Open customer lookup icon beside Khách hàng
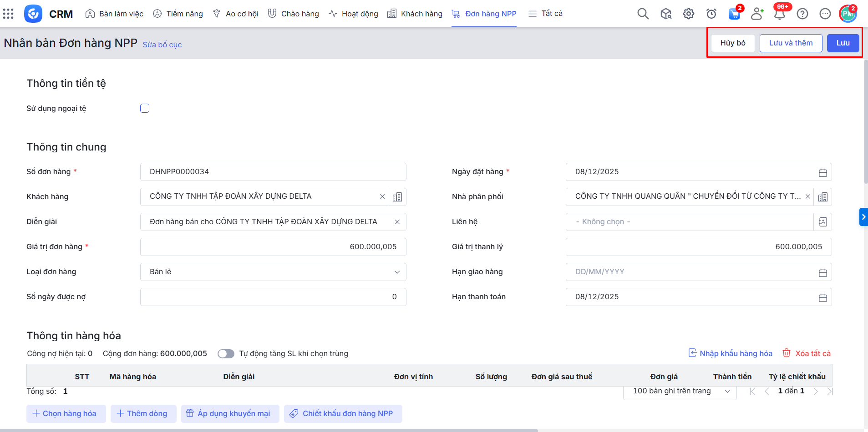 397,197
